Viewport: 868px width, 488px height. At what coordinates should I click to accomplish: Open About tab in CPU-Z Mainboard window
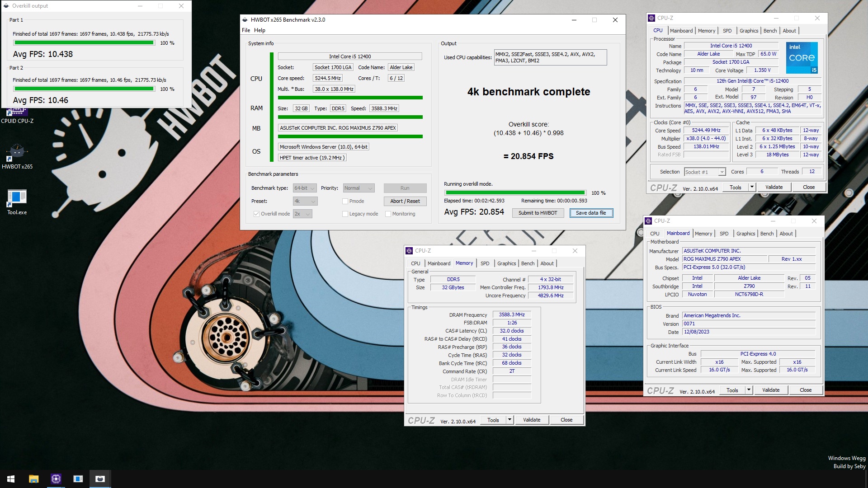pos(786,234)
